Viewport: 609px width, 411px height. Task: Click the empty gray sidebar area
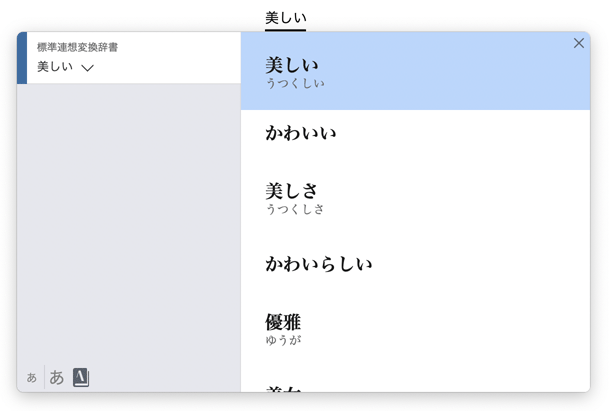128,220
